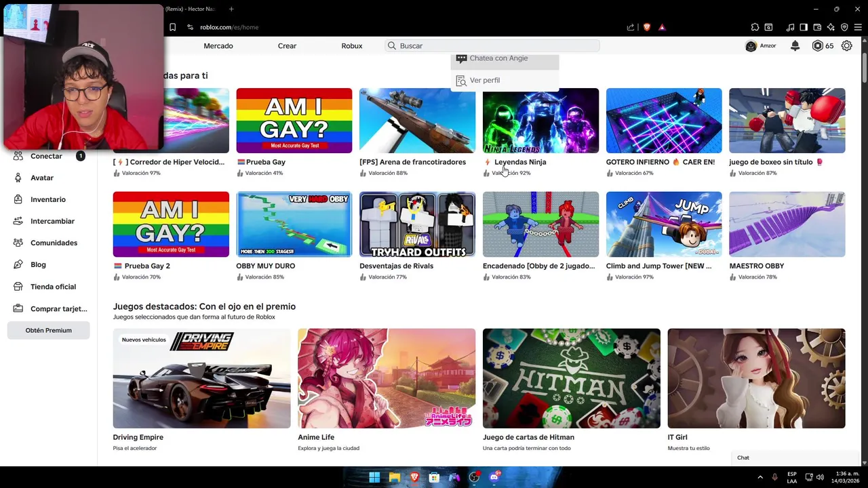Select Chatea con Angie option
Image resolution: width=868 pixels, height=488 pixels.
click(505, 60)
